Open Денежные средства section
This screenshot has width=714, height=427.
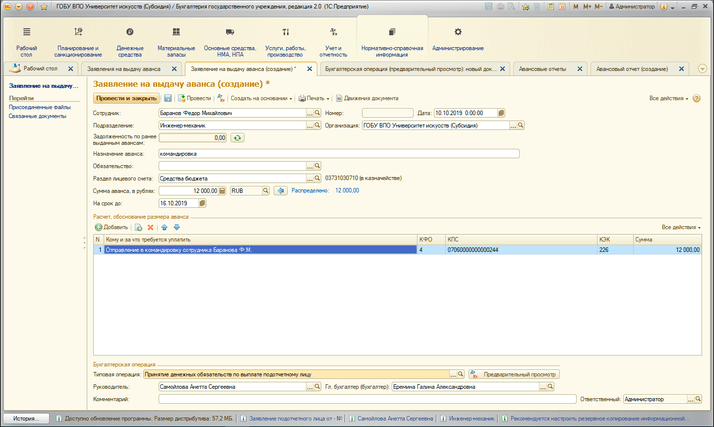coord(129,40)
